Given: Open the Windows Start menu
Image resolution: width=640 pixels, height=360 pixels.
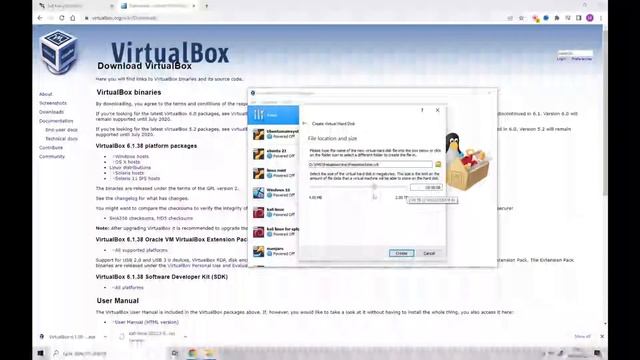Looking at the screenshot, I should (41, 353).
